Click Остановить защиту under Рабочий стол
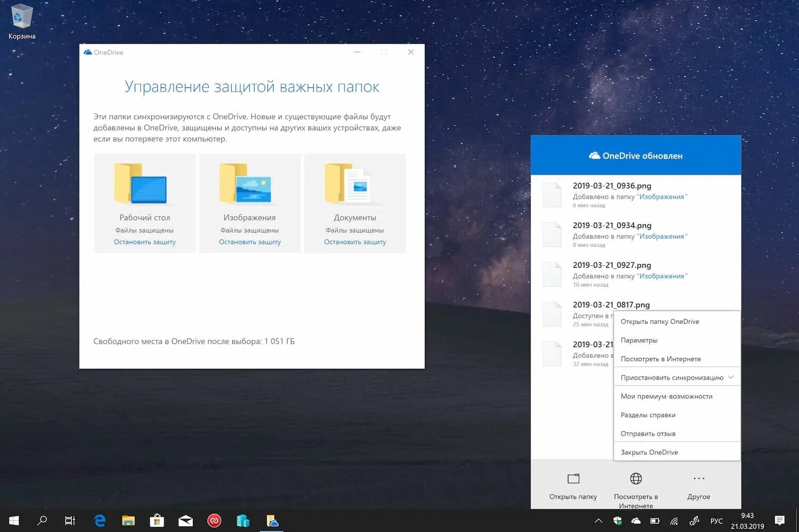This screenshot has height=532, width=799. coord(144,242)
